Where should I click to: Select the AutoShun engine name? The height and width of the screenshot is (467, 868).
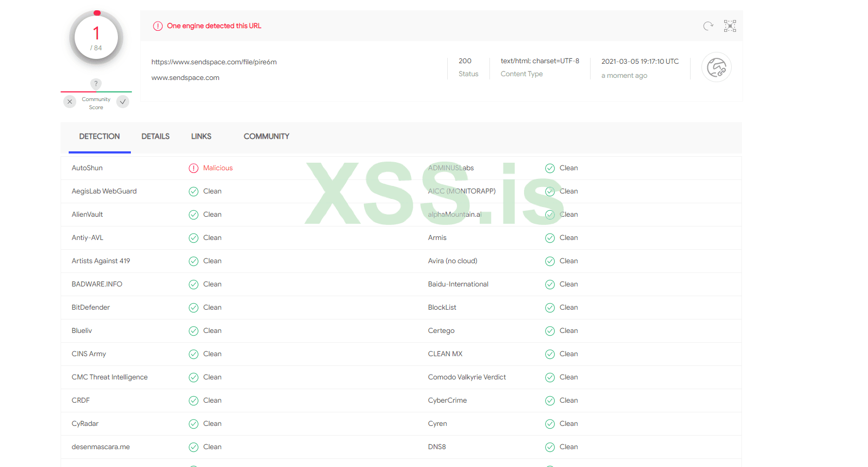tap(87, 168)
